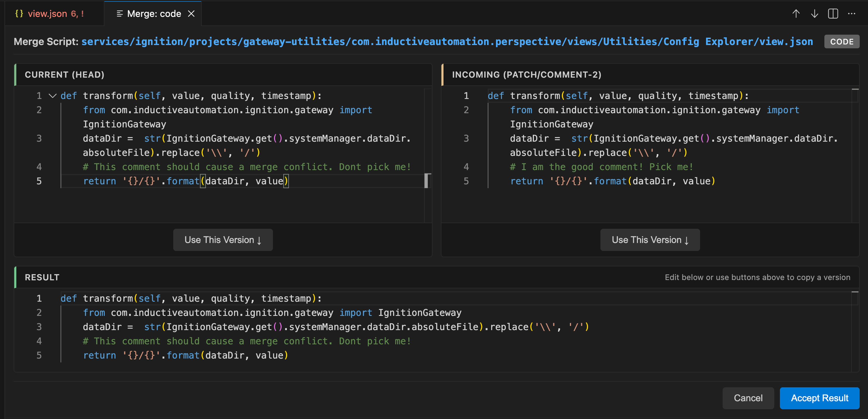This screenshot has height=419, width=868.
Task: Click the import line in INCOMING pane
Action: (654, 117)
